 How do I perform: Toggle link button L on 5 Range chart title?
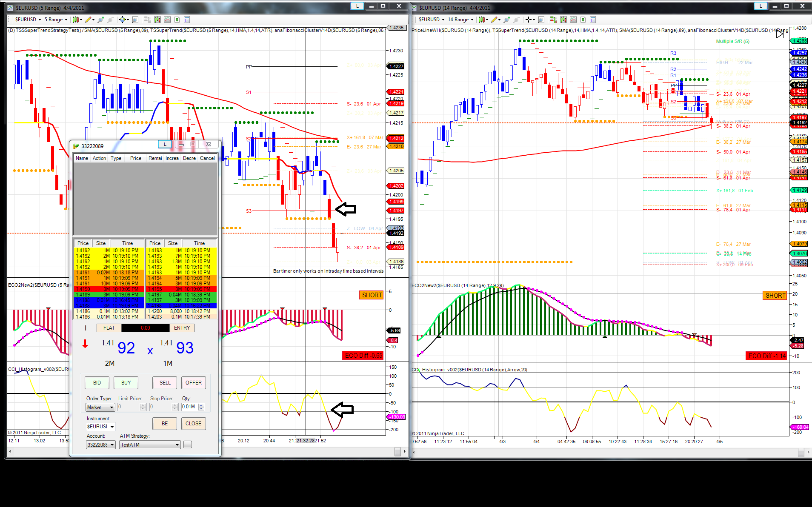(x=357, y=6)
